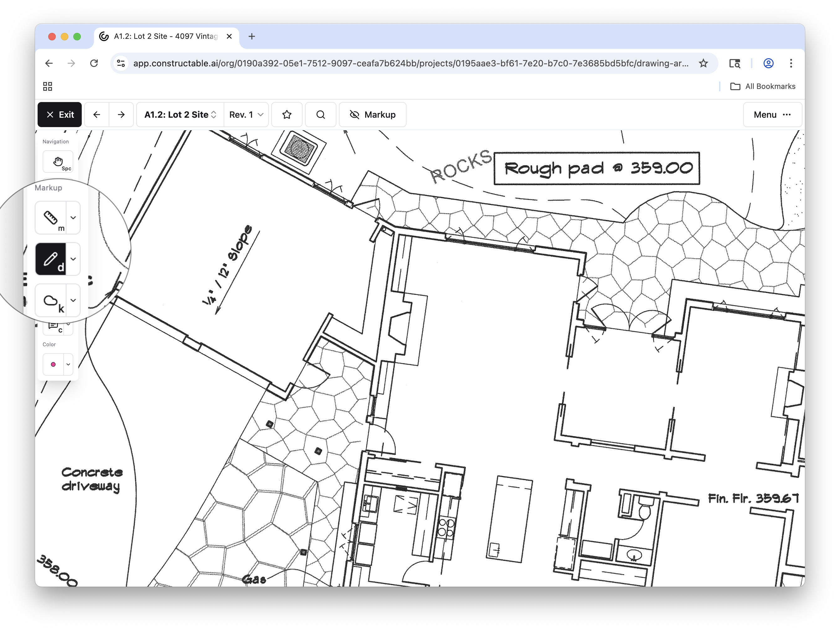Image resolution: width=840 pixels, height=633 pixels.
Task: View site information icon in address bar
Action: (121, 63)
